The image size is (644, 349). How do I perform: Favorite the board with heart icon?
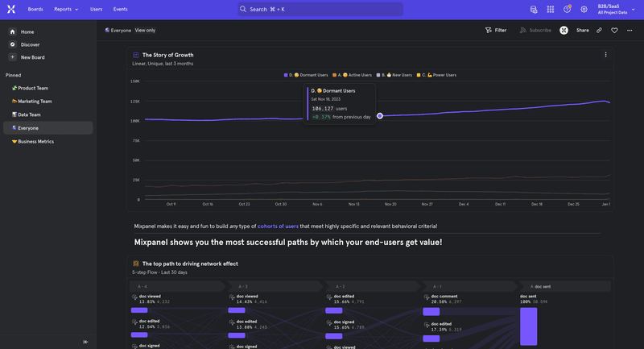pyautogui.click(x=614, y=30)
